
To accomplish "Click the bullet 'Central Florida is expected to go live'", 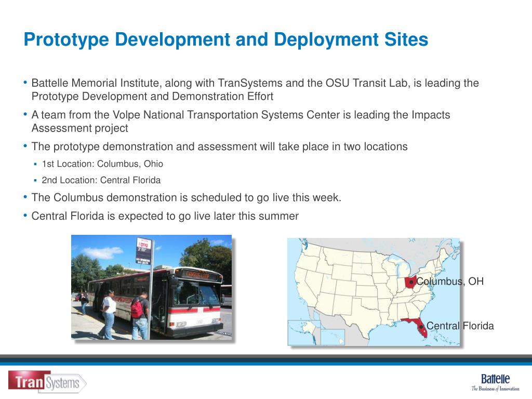I will pos(165,216).
